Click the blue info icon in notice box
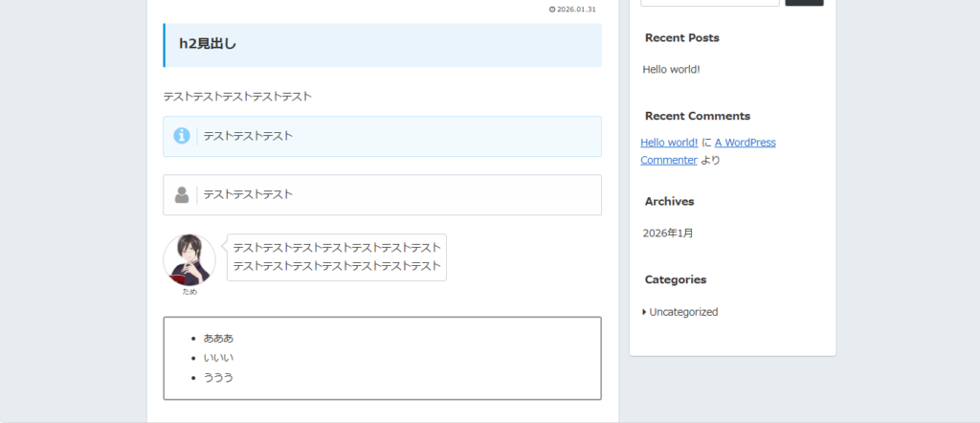Screen dimensions: 980x423 (x=182, y=136)
